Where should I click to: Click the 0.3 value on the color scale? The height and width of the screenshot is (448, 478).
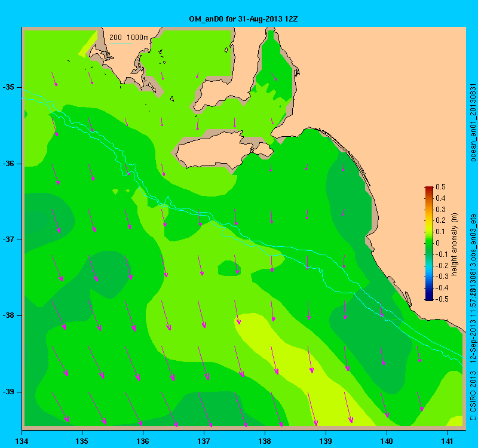(x=440, y=210)
